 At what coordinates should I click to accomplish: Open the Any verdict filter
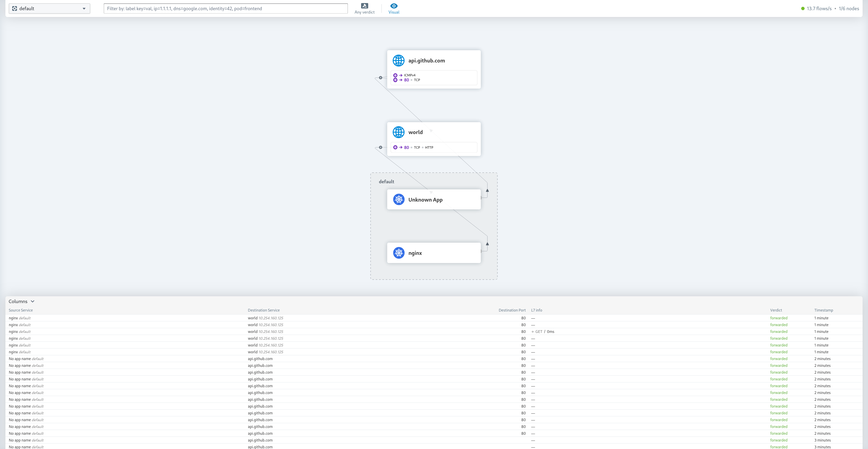point(364,8)
